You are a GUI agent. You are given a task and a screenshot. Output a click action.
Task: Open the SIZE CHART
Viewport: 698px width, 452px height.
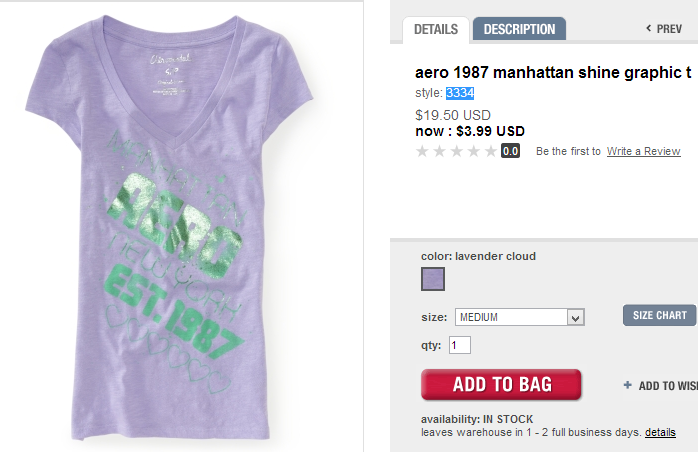click(x=658, y=315)
